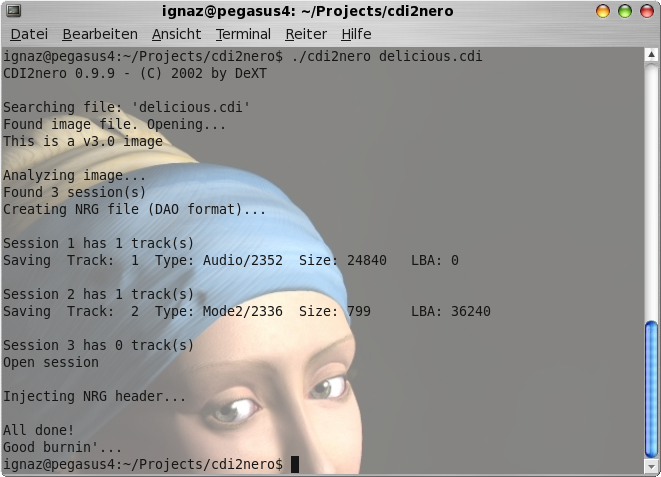661x477 pixels.
Task: Open the Datei menu
Action: 29,34
